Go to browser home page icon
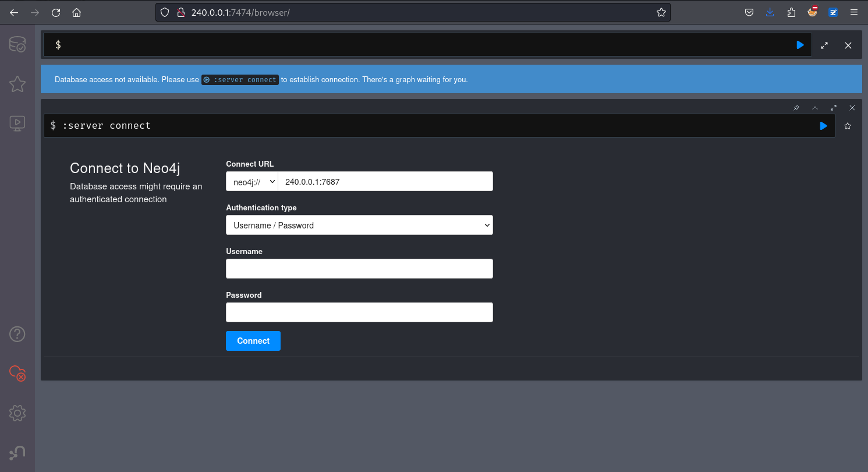 (x=77, y=12)
